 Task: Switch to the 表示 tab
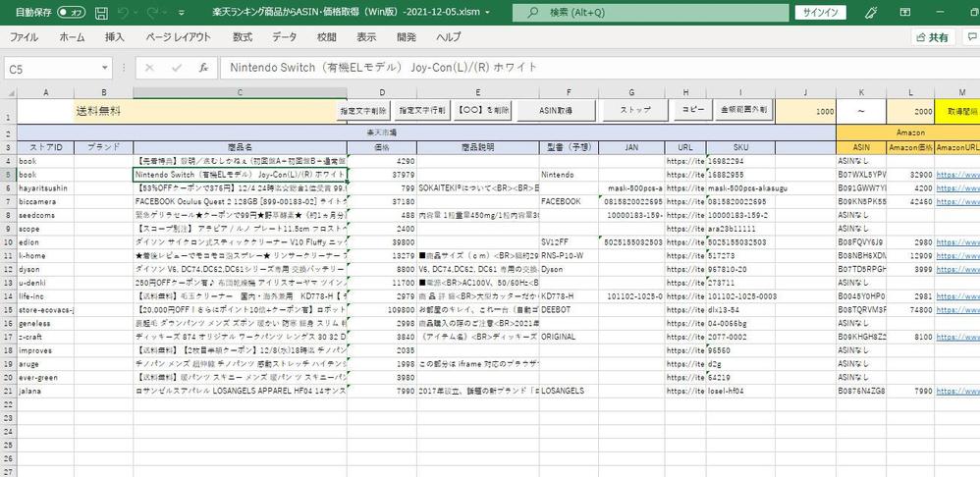[x=366, y=37]
